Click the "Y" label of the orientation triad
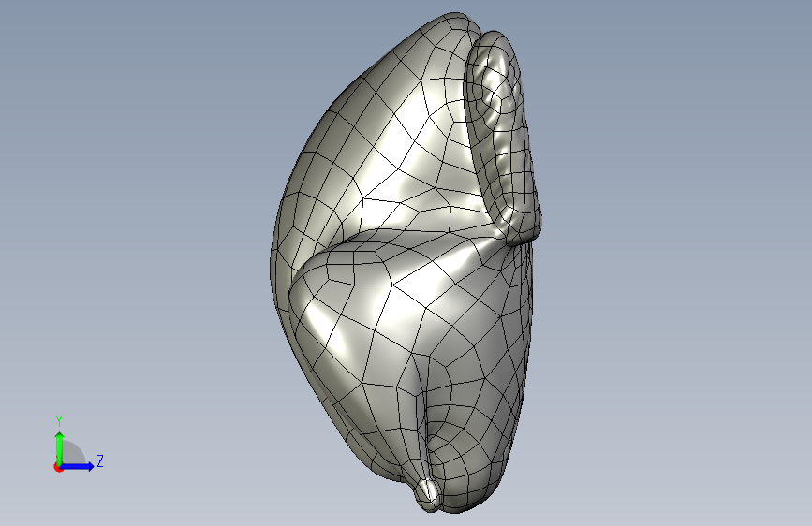 (59, 421)
